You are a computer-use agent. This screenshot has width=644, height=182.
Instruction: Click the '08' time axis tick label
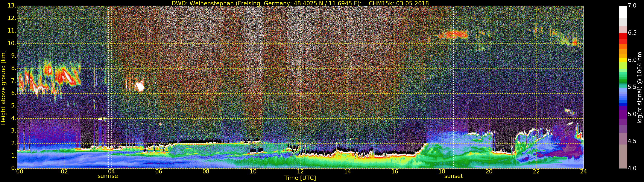coord(206,172)
